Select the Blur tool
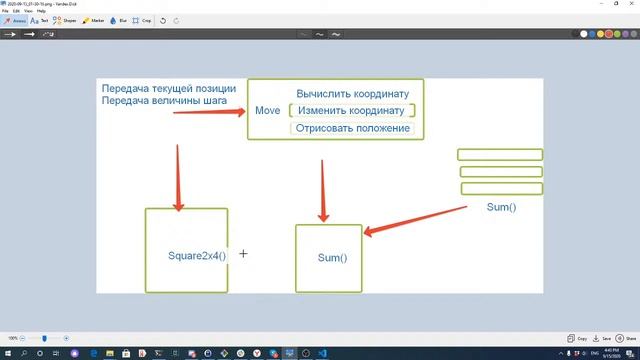The image size is (640, 360). click(x=118, y=20)
